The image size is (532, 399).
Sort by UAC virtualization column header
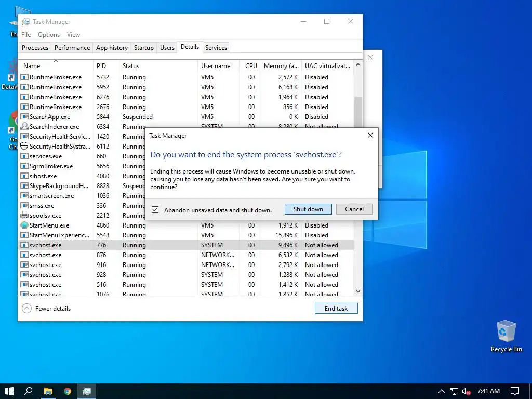[x=327, y=66]
